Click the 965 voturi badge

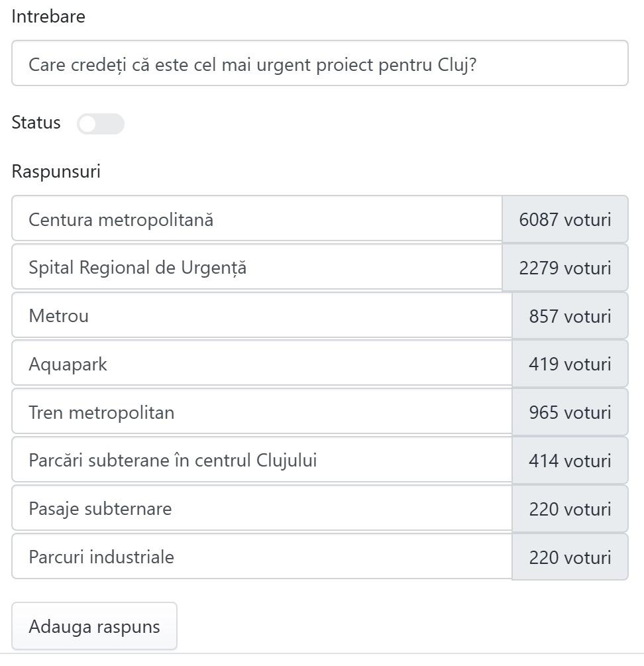point(570,413)
